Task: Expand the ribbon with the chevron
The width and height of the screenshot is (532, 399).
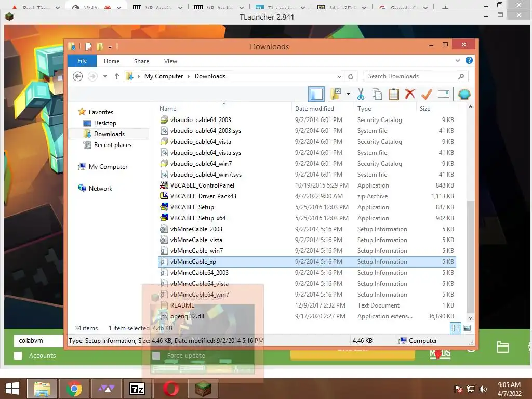Action: point(457,61)
